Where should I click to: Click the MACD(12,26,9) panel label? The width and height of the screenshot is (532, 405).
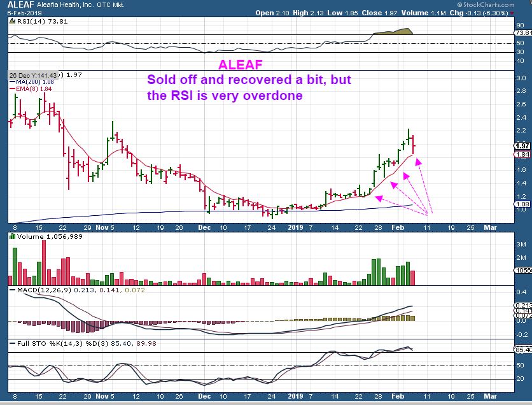click(44, 290)
